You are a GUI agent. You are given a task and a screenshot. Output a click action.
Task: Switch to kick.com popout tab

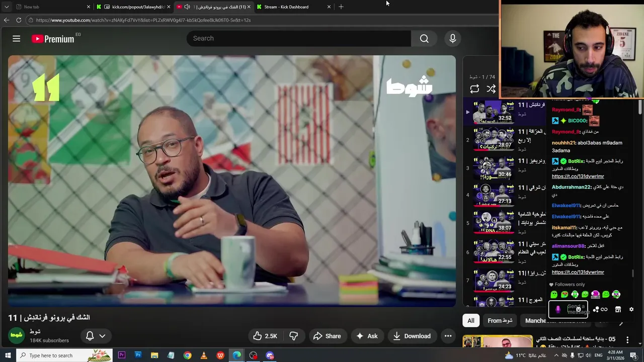133,7
